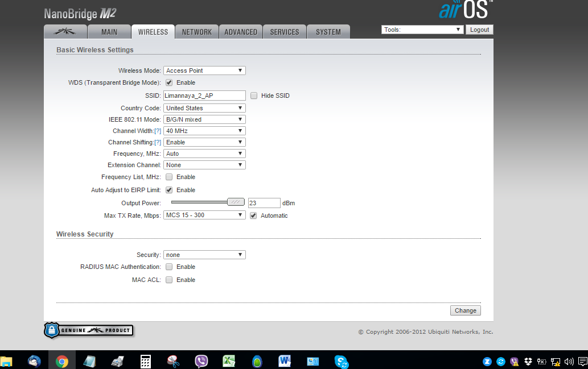
Task: Expand the Frequency MHz dropdown
Action: click(x=204, y=154)
